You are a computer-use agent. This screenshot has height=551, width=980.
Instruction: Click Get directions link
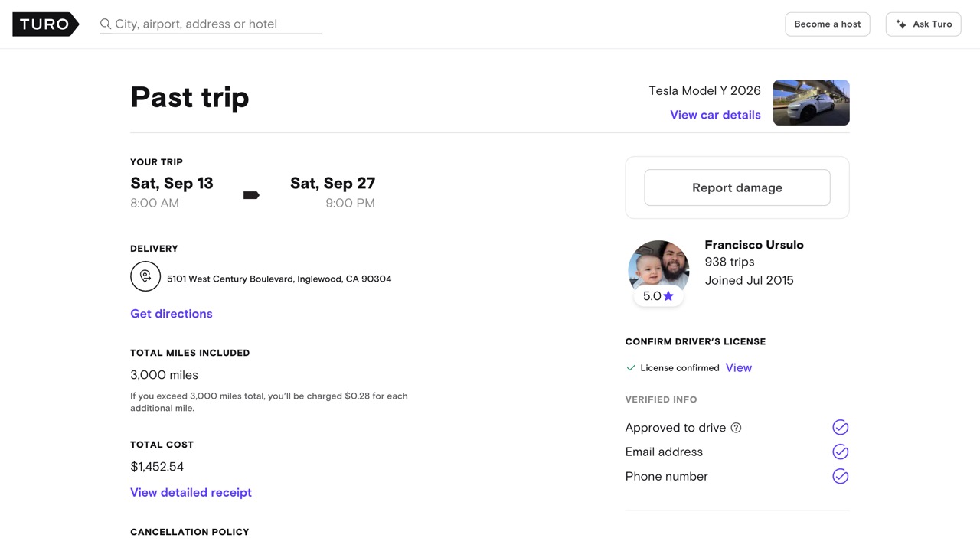(171, 314)
